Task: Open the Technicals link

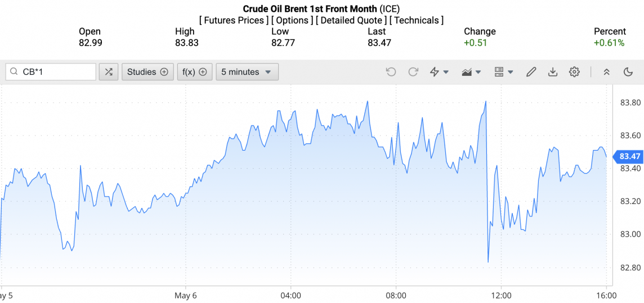Action: (417, 20)
